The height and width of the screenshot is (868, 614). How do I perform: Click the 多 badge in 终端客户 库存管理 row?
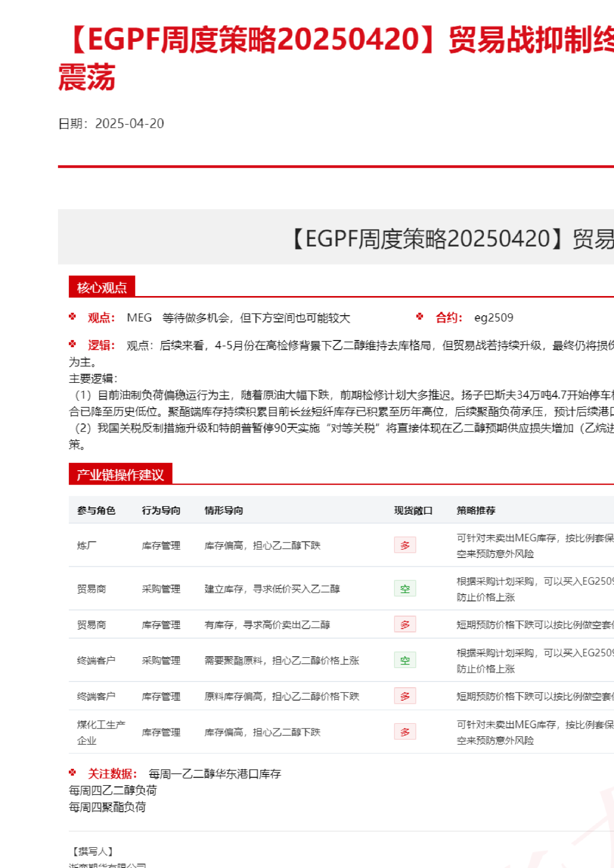click(405, 696)
